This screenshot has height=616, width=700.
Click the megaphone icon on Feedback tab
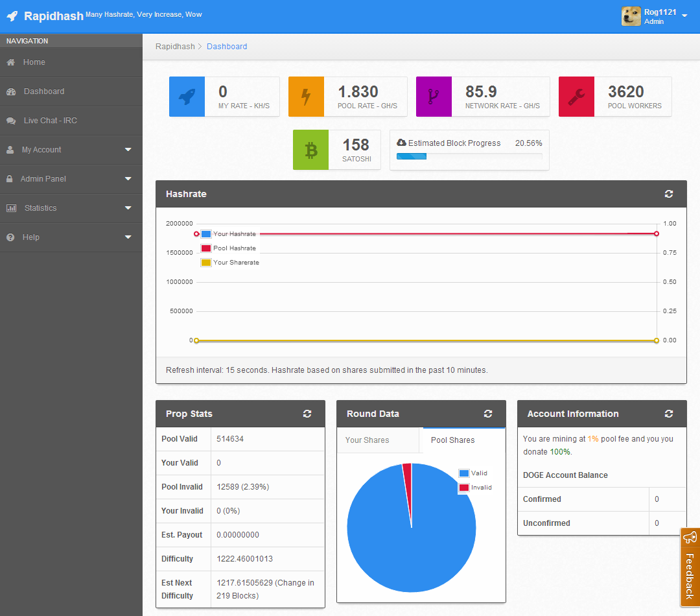coord(690,537)
